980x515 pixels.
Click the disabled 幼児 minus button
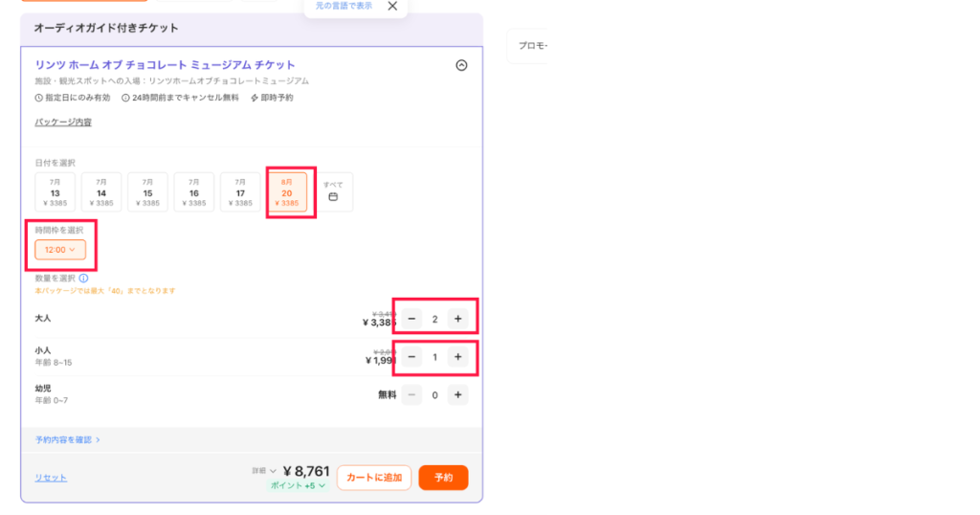tap(412, 395)
